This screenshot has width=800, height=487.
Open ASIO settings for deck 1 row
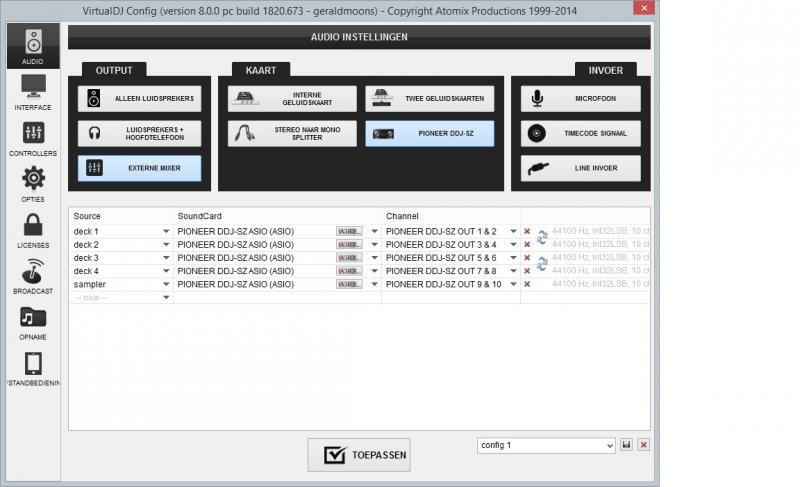349,232
